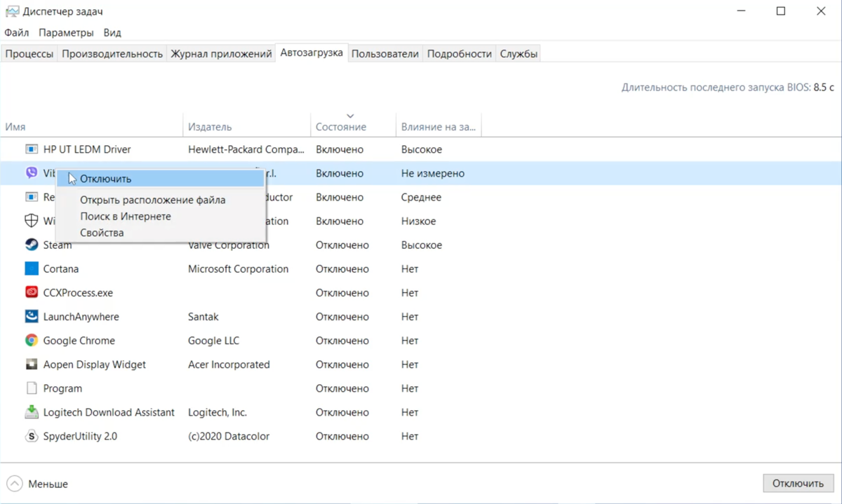The height and width of the screenshot is (504, 842).
Task: Select the CCXProcess.exe row name
Action: click(78, 292)
